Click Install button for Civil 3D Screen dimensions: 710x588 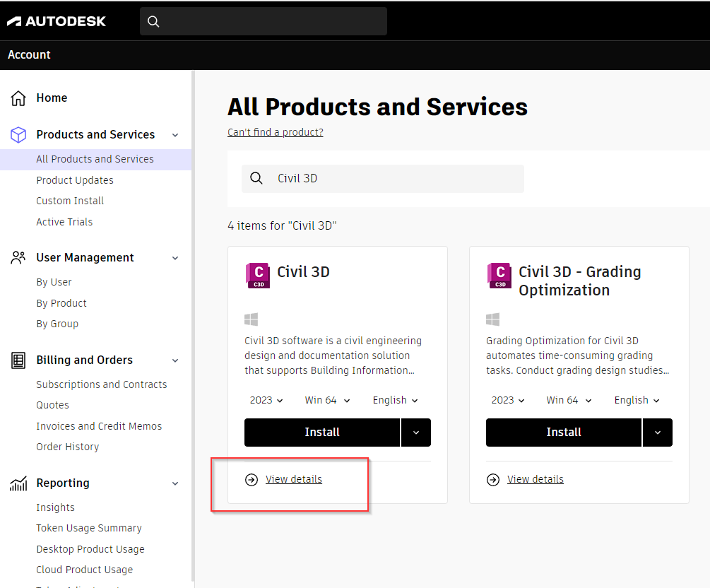point(322,433)
